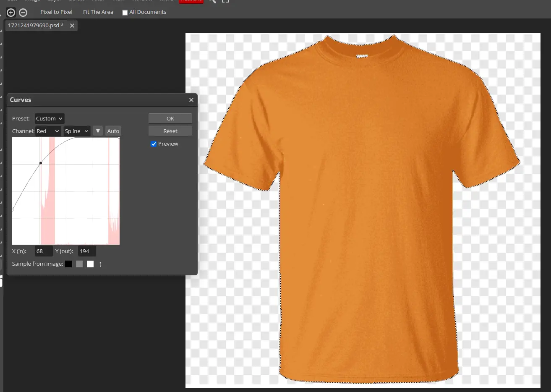Click the zoom in plus icon
Screen dimensions: 551x392
(x=11, y=12)
